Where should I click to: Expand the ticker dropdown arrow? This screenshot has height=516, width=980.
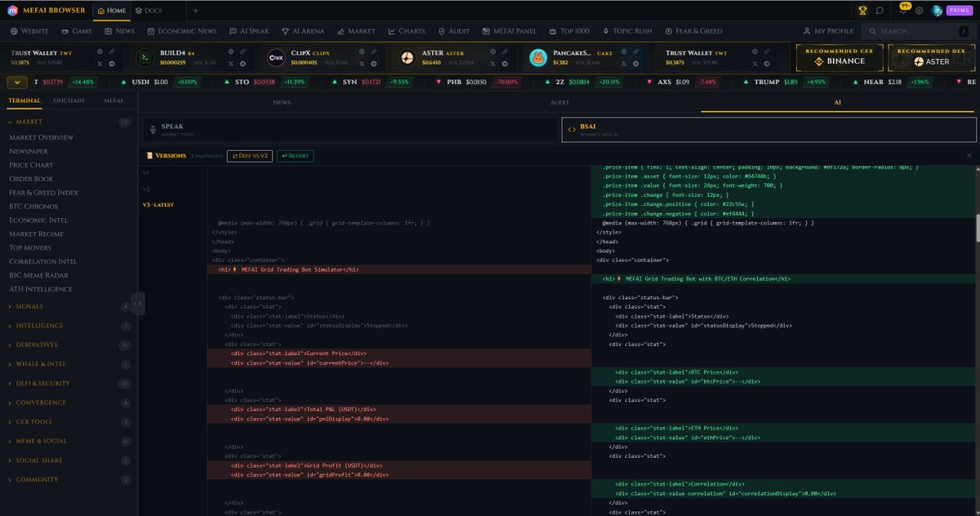17,82
